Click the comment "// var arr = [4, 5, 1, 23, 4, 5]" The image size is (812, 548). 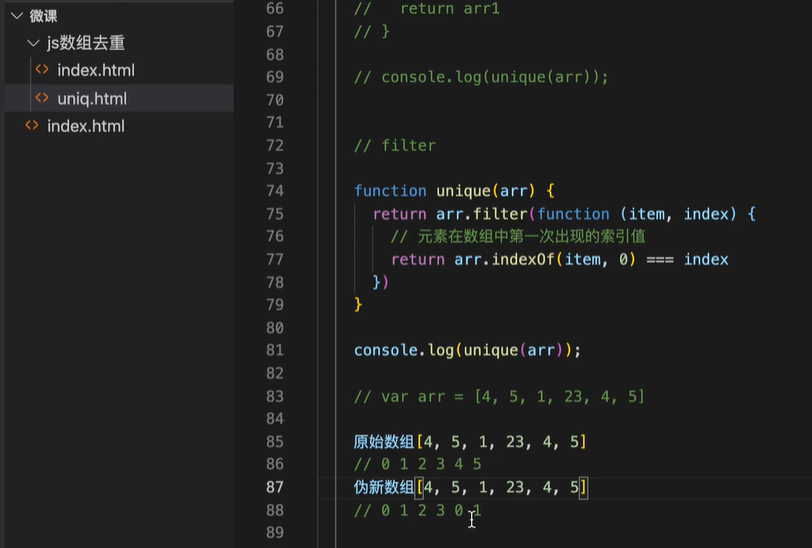point(499,397)
